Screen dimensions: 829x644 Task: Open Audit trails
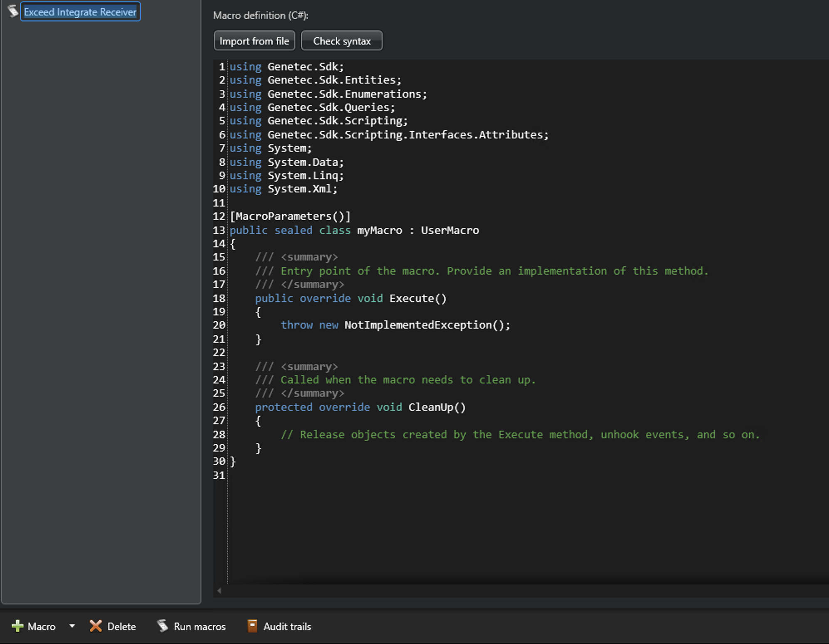click(x=279, y=626)
